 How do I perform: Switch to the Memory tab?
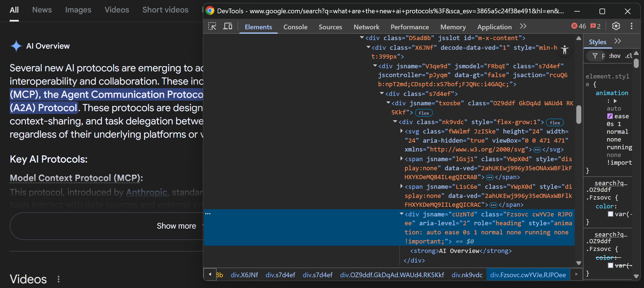453,27
